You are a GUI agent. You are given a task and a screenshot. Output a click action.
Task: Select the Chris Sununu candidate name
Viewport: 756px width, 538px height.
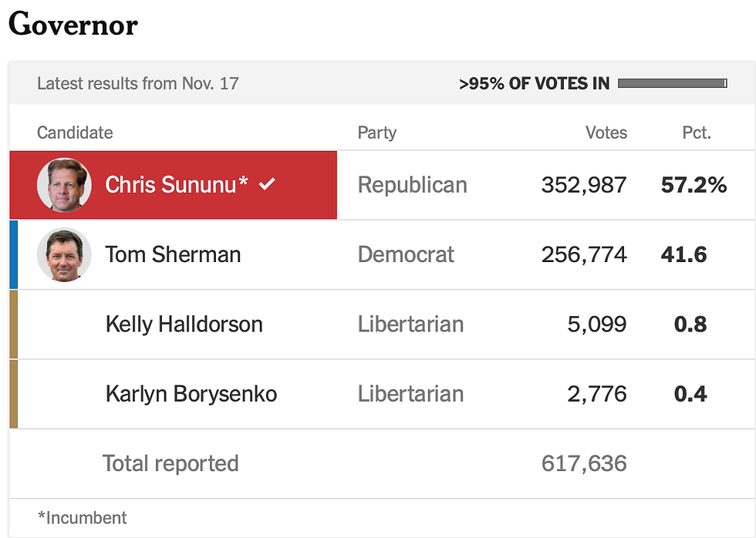(x=177, y=184)
